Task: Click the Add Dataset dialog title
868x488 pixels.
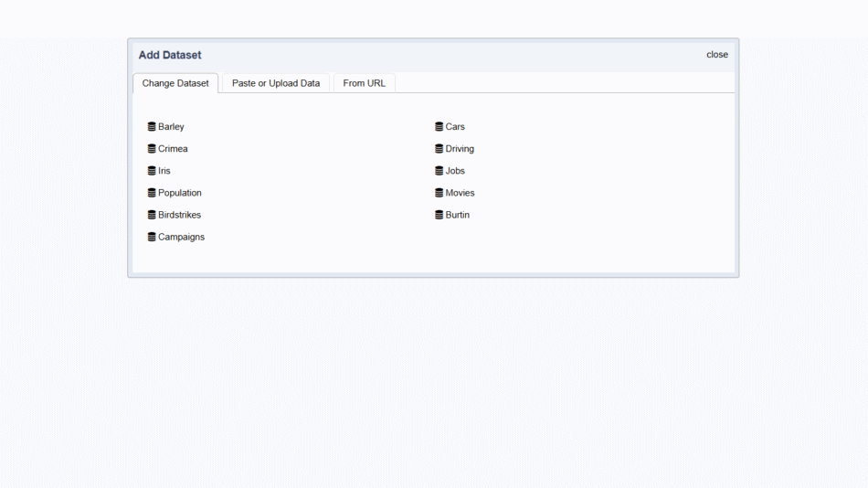Action: 170,55
